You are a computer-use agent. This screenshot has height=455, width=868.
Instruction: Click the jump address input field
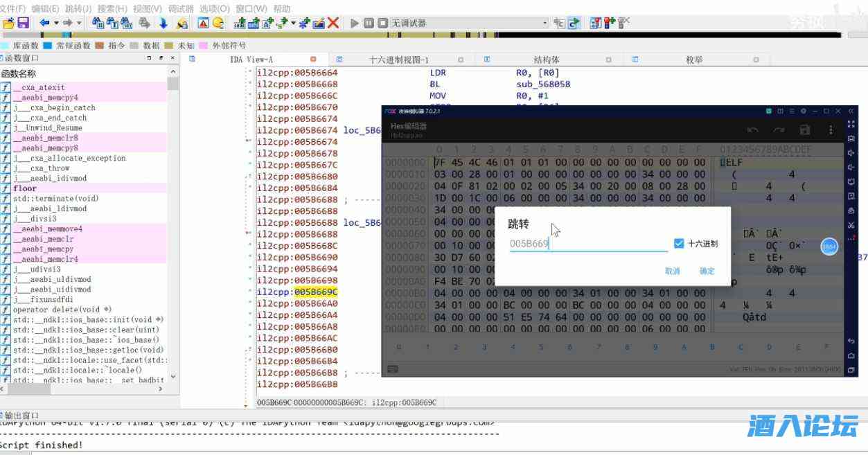pos(587,244)
